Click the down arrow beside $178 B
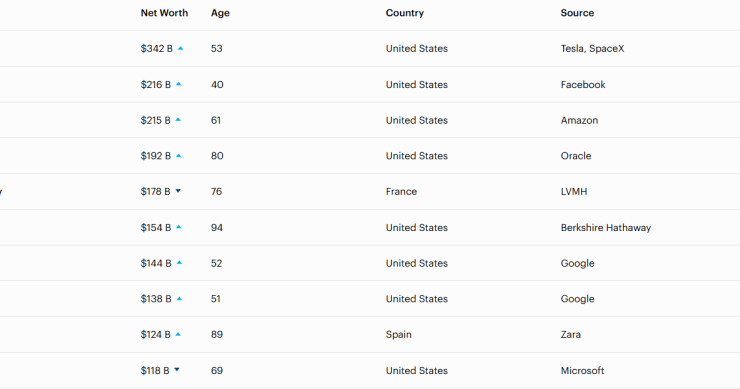The width and height of the screenshot is (740, 389). pyautogui.click(x=178, y=191)
